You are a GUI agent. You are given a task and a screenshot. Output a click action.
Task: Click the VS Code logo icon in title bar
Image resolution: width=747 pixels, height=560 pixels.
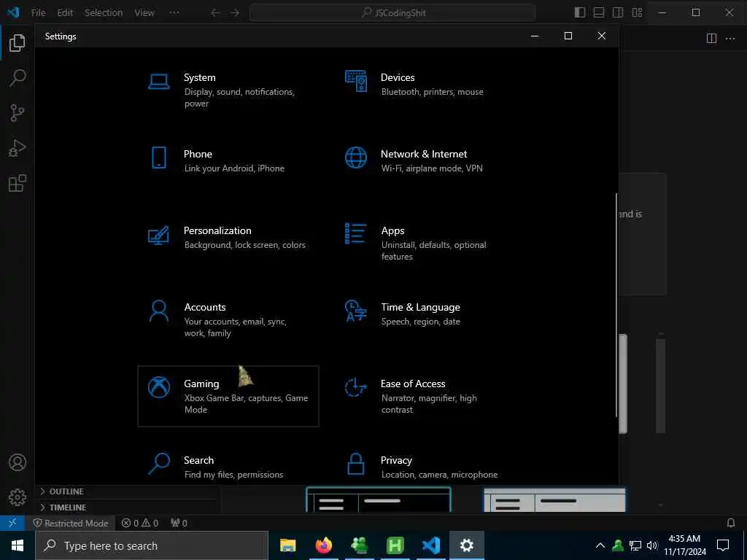[13, 12]
